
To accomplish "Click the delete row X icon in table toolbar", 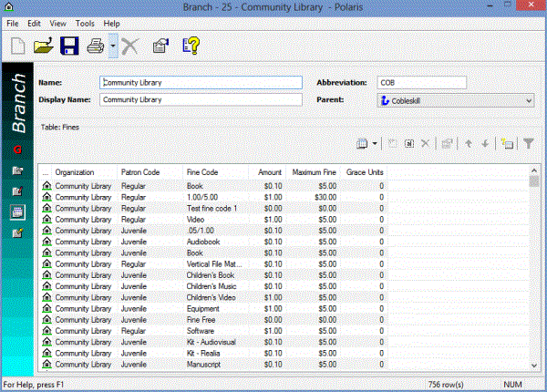I will click(x=425, y=143).
